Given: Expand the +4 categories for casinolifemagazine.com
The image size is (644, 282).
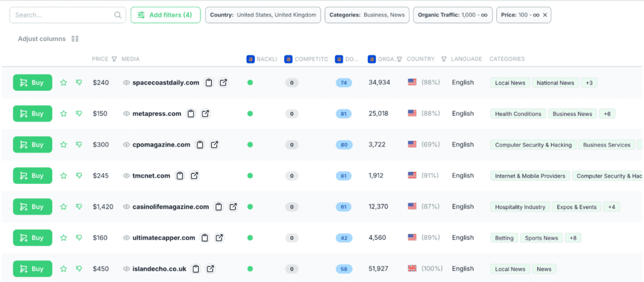Looking at the screenshot, I should pos(611,207).
